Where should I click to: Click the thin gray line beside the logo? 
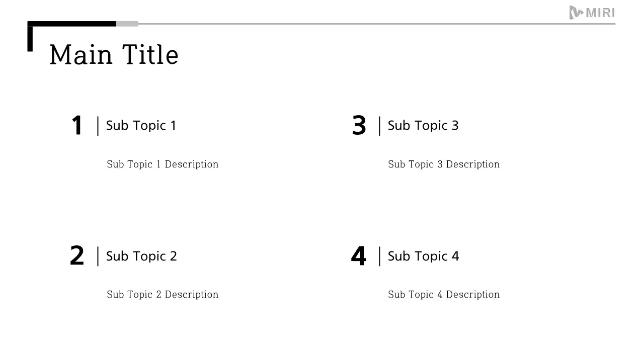coord(352,24)
